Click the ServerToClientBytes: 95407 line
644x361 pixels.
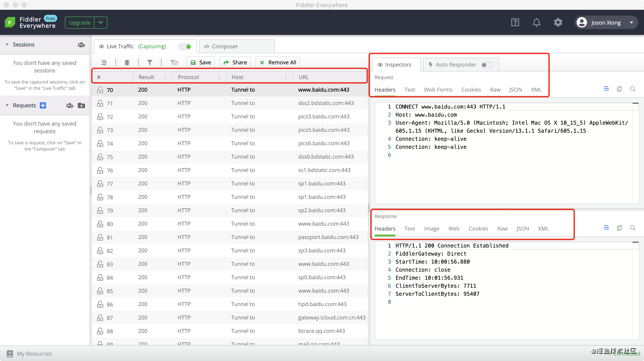[437, 294]
